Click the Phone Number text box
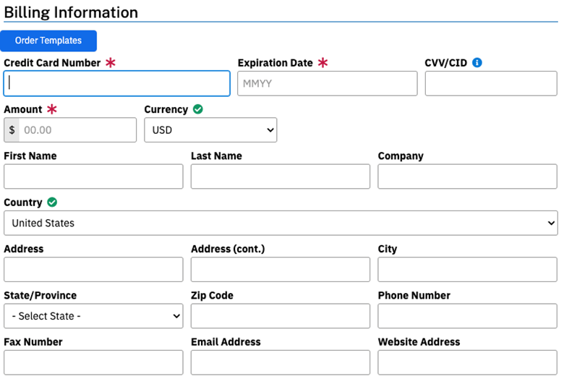 point(468,316)
